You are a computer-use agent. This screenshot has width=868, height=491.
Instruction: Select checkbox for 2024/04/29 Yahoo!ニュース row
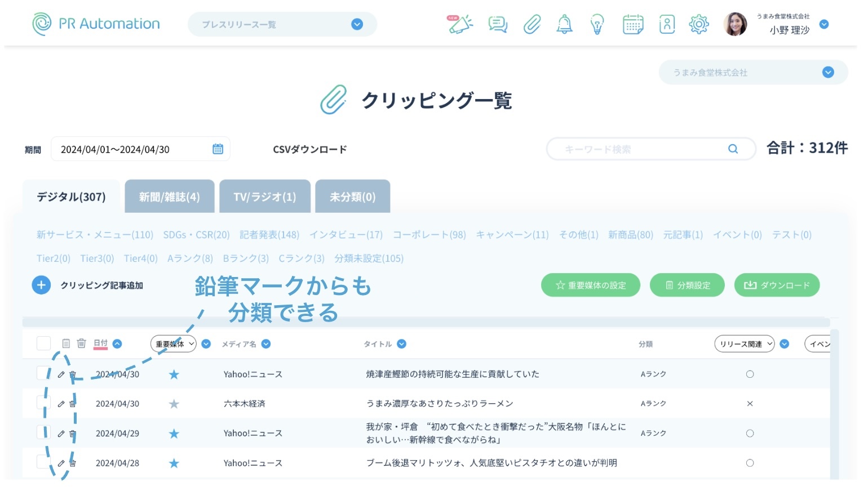pyautogui.click(x=43, y=432)
